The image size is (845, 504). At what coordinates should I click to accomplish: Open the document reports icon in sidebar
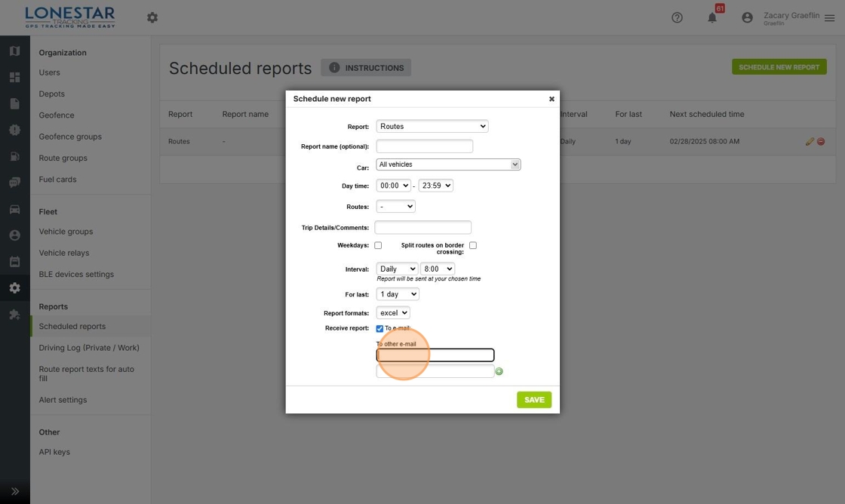pyautogui.click(x=14, y=103)
